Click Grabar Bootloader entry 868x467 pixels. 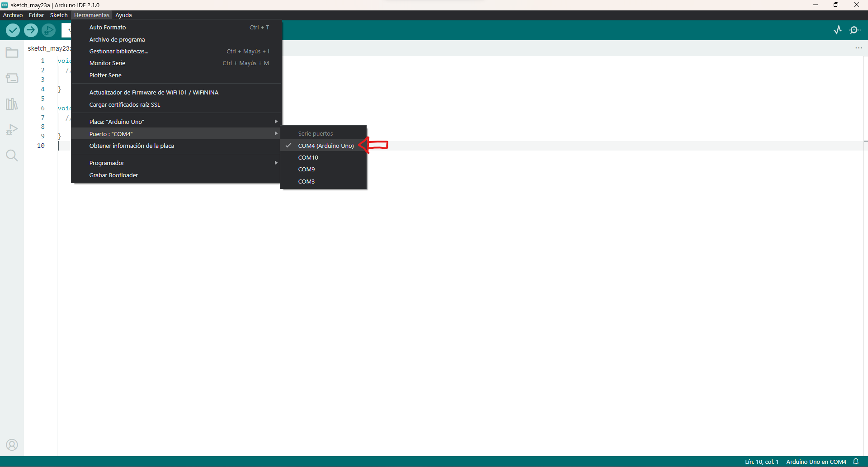pyautogui.click(x=113, y=175)
